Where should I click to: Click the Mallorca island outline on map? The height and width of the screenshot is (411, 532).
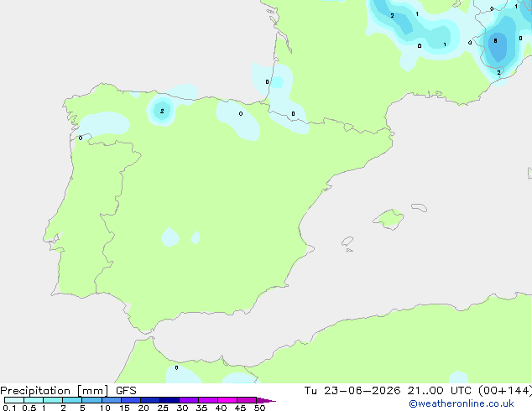(389, 220)
